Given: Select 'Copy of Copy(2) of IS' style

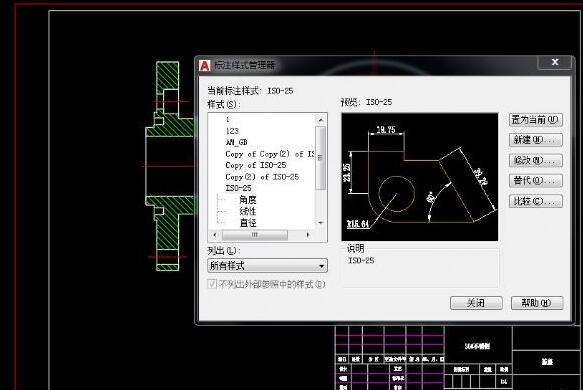Looking at the screenshot, I should tap(270, 154).
